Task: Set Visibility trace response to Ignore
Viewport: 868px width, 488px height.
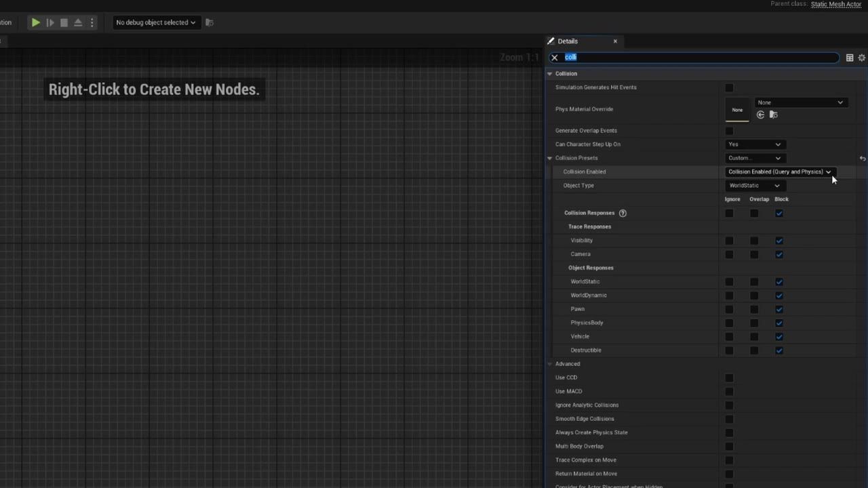Action: pos(729,241)
